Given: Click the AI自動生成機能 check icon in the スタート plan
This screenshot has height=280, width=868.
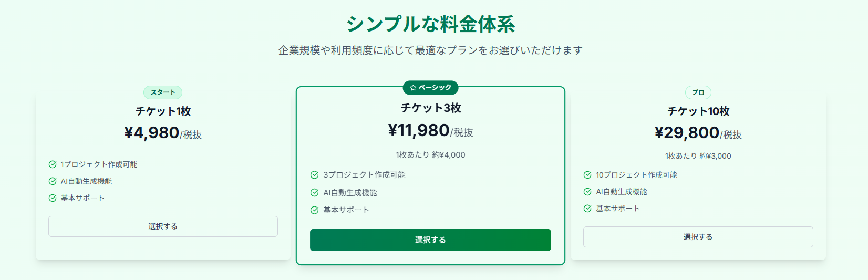Looking at the screenshot, I should click(x=53, y=181).
